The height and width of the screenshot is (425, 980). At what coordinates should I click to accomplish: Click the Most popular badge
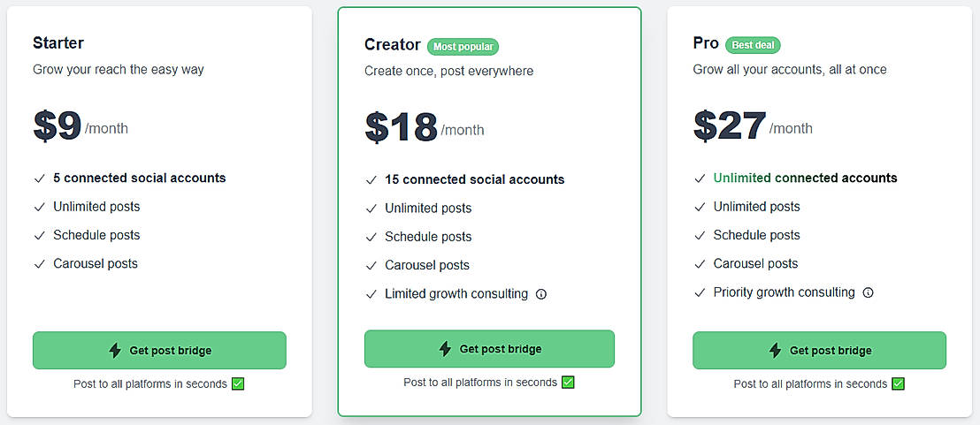pyautogui.click(x=463, y=47)
